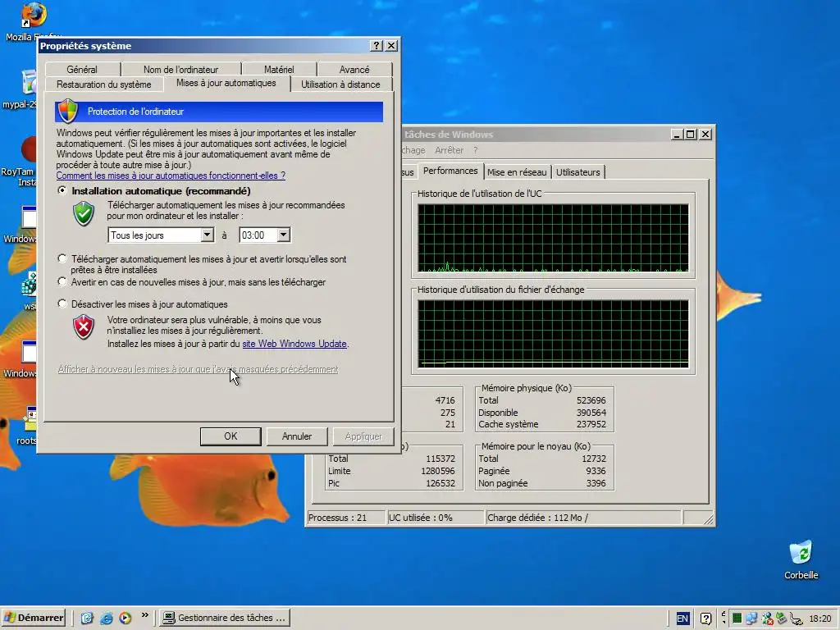
Task: Select download and notify before installing option
Action: click(x=62, y=258)
